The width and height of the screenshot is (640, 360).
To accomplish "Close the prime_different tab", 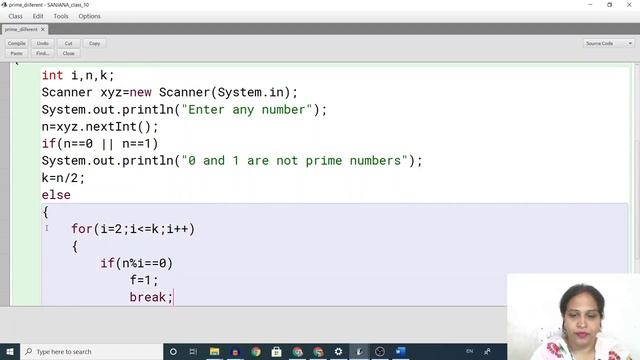I will tap(43, 29).
